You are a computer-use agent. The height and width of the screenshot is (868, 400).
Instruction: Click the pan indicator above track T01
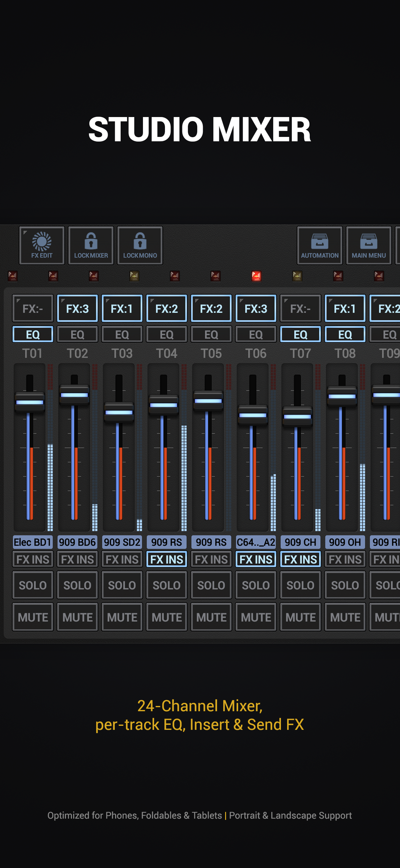[12, 276]
